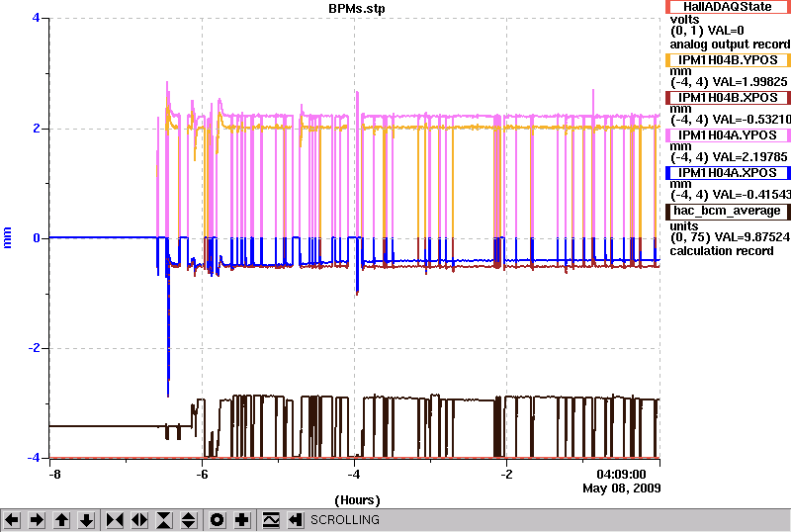The height and width of the screenshot is (532, 791).
Task: Click the y-axis value 0
Action: [36, 237]
